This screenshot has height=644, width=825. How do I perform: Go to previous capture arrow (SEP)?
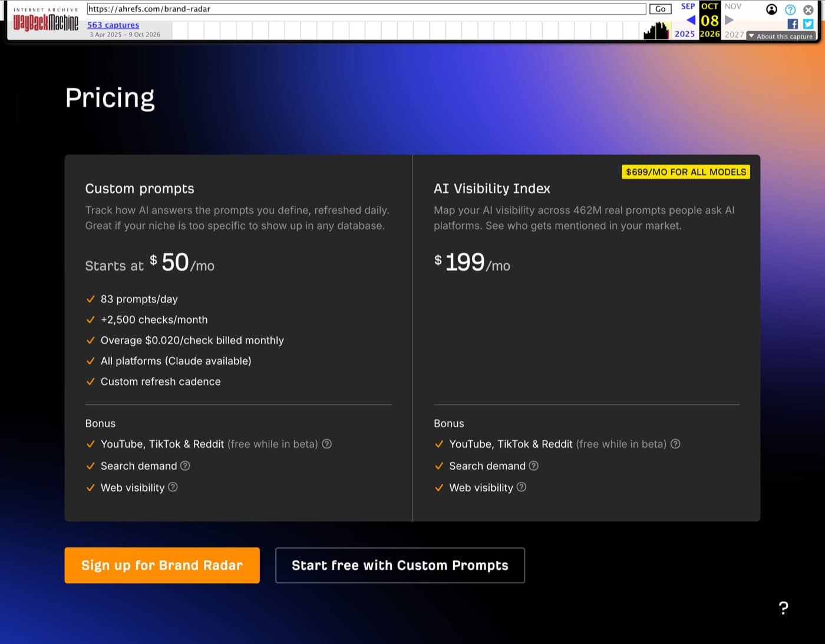pos(691,20)
